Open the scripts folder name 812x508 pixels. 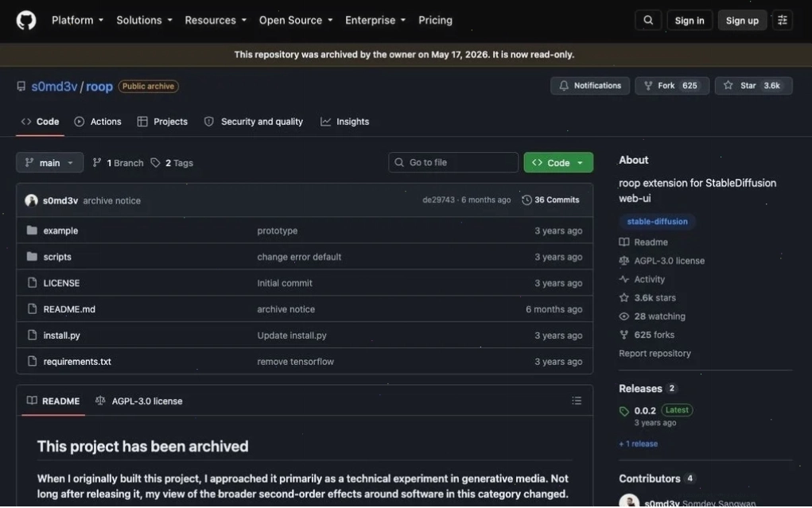[x=57, y=257]
